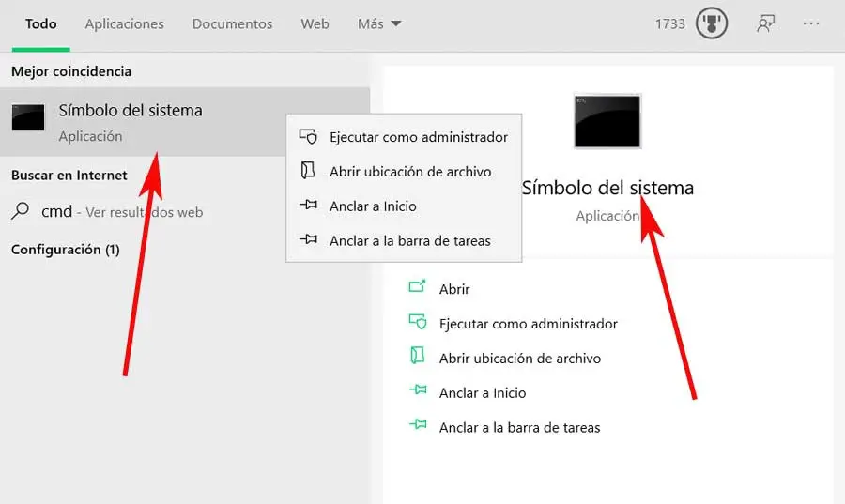Click the pin icon beside context-menu barra de tareas
The height and width of the screenshot is (504, 845).
(x=308, y=238)
